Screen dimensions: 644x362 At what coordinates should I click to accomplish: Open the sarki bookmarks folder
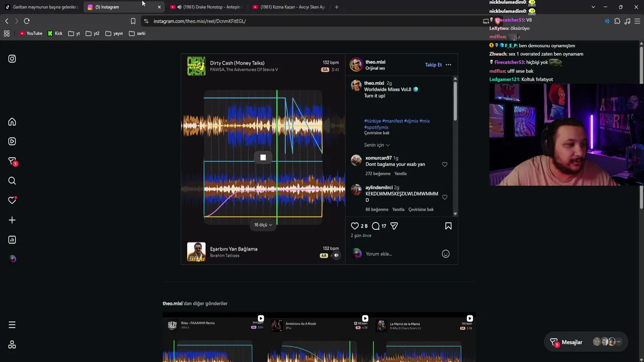[137, 34]
